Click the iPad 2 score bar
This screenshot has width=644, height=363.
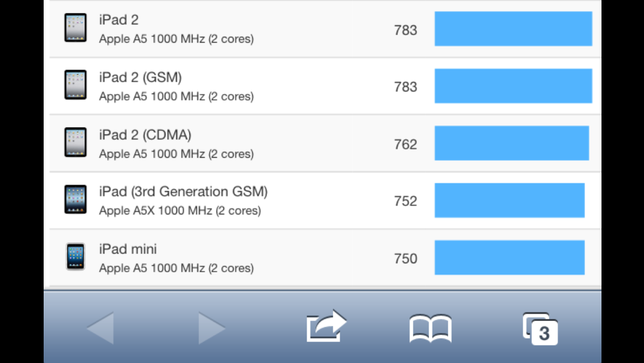[x=514, y=29]
